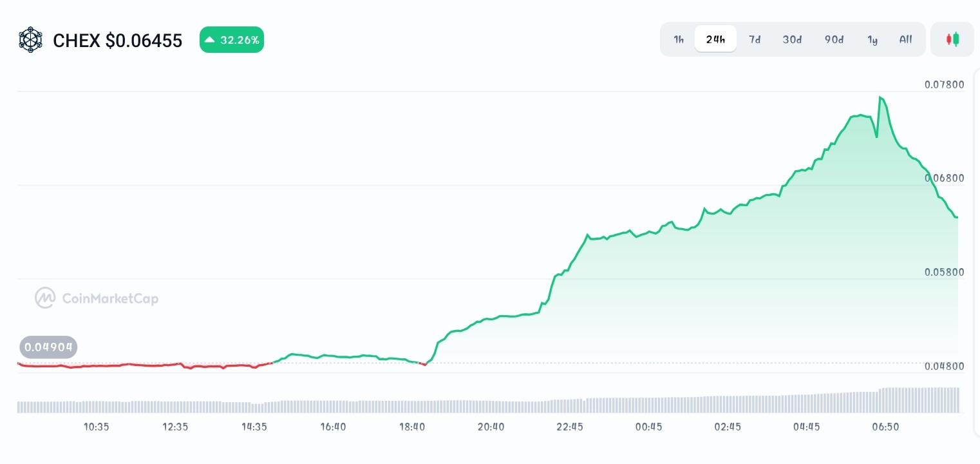Screen dimensions: 980x464
Task: Click the 06:50 time axis label
Action: point(885,427)
